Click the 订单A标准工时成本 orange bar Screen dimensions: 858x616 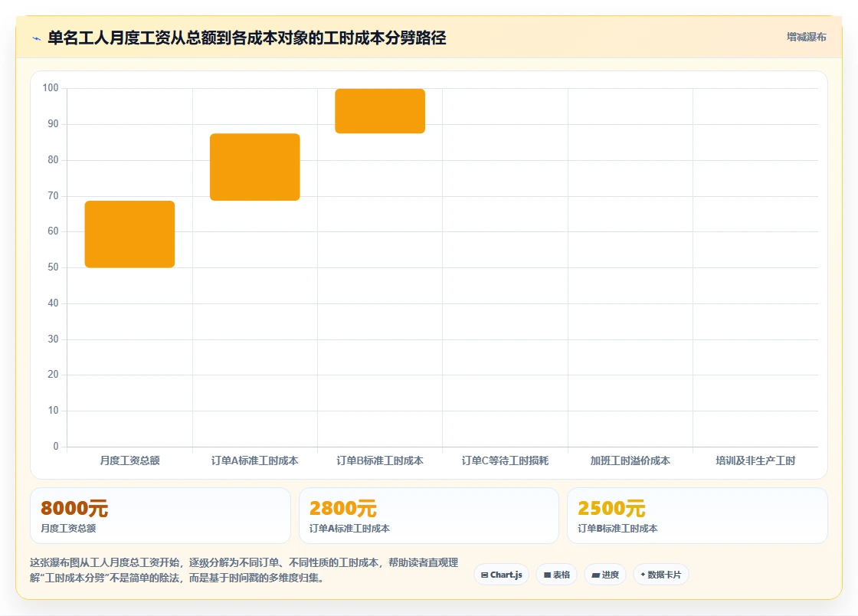255,167
